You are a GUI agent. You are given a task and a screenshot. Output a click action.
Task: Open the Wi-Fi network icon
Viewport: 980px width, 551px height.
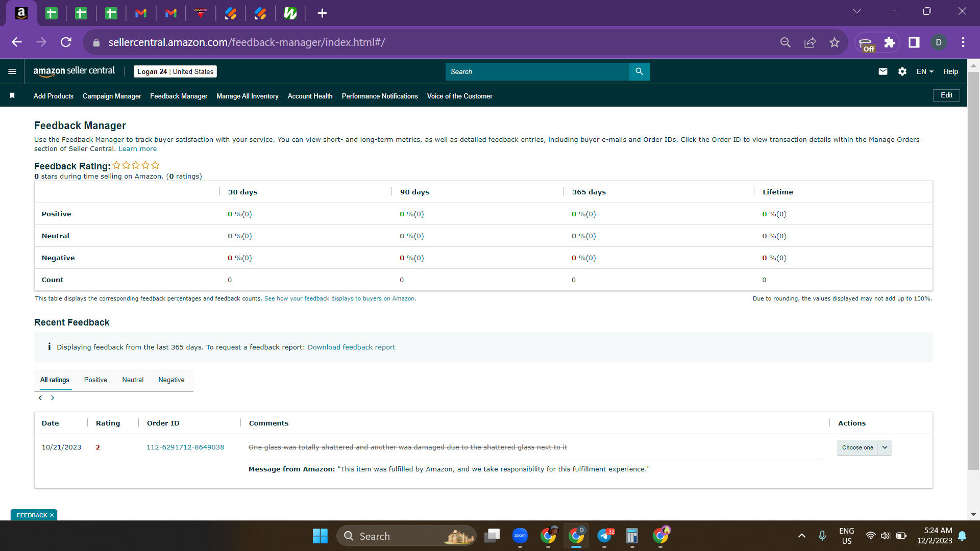click(x=870, y=536)
